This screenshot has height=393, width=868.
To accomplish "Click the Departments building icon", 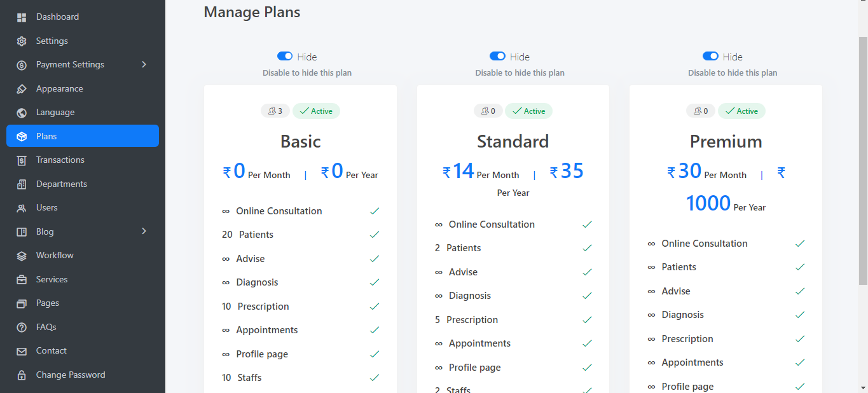I will coord(22,184).
